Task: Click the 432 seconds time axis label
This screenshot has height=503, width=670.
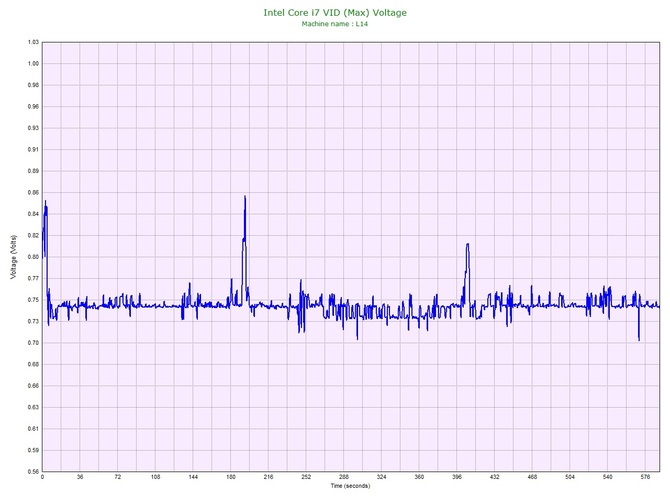Action: click(494, 477)
